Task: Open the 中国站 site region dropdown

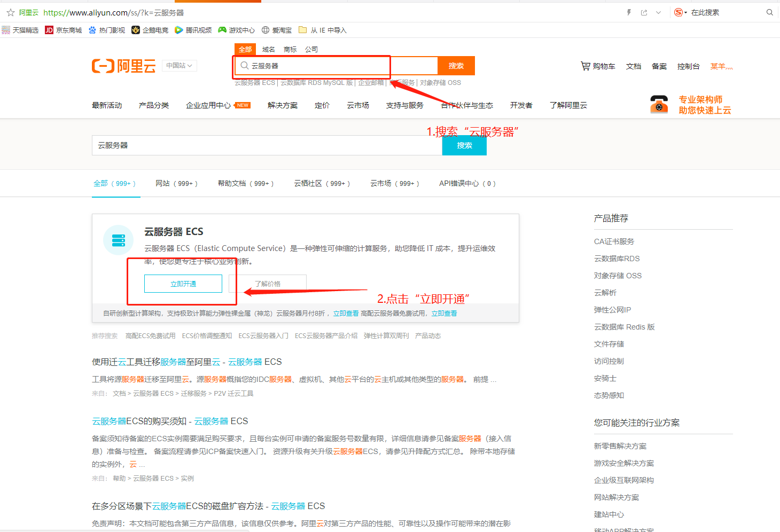Action: click(x=179, y=66)
